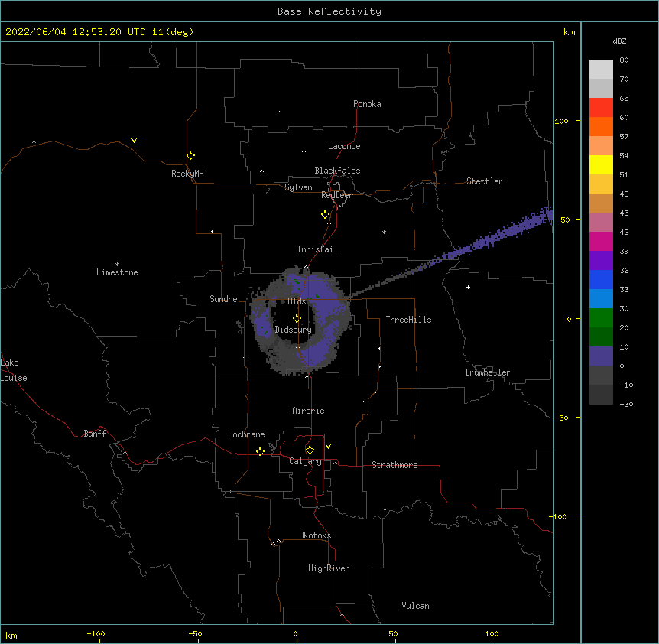The image size is (659, 644).
Task: Click the Sundre town label
Action: click(x=223, y=299)
